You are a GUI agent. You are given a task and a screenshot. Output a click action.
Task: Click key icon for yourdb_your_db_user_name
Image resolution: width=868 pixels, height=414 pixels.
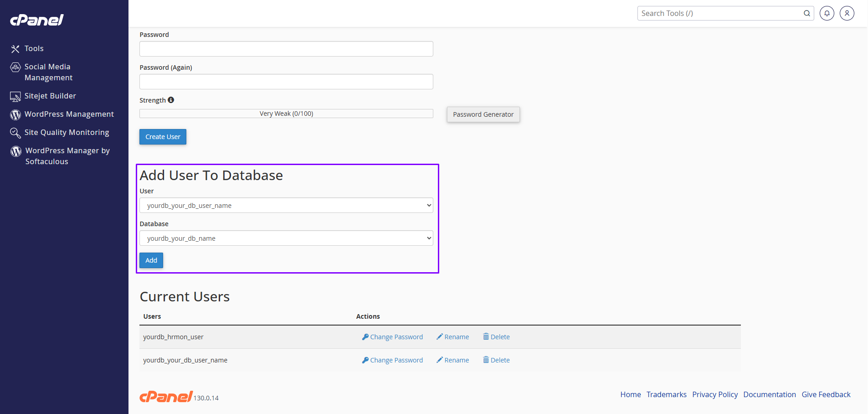click(365, 360)
